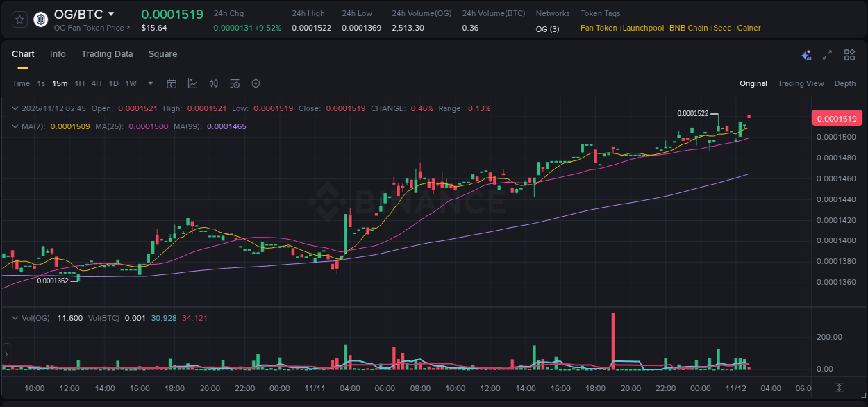The height and width of the screenshot is (407, 868).
Task: Switch chart to Trading View mode
Action: point(801,83)
